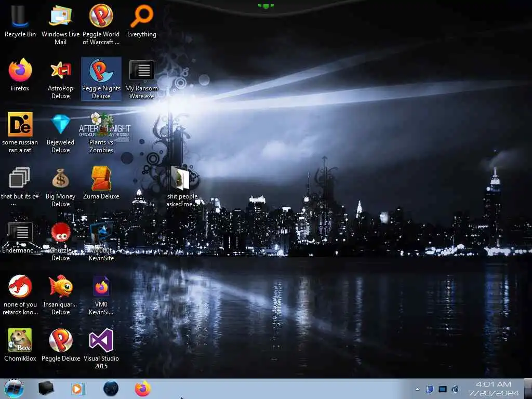
Task: Select the highlighted Peggle Nights Deluxe icon
Action: pos(101,79)
